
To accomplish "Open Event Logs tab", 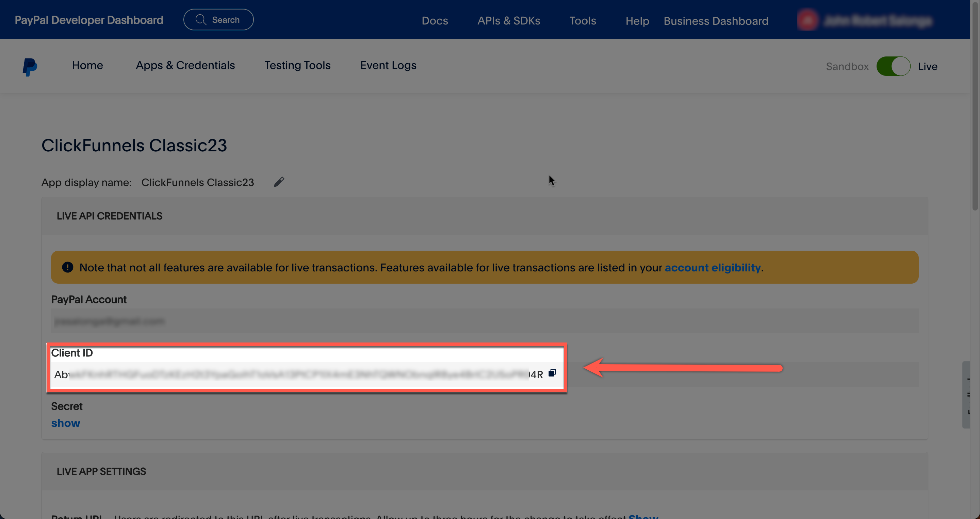I will click(388, 65).
